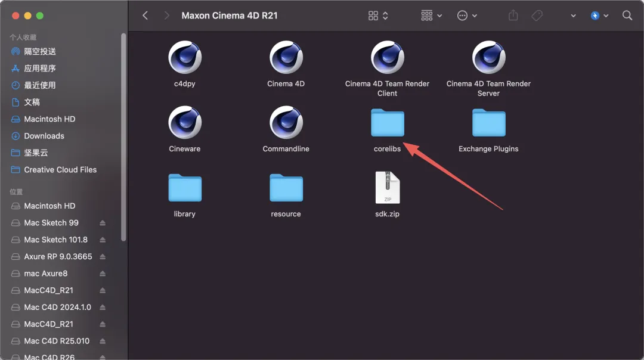Expand the toolbar chevron dropdown

coord(573,15)
